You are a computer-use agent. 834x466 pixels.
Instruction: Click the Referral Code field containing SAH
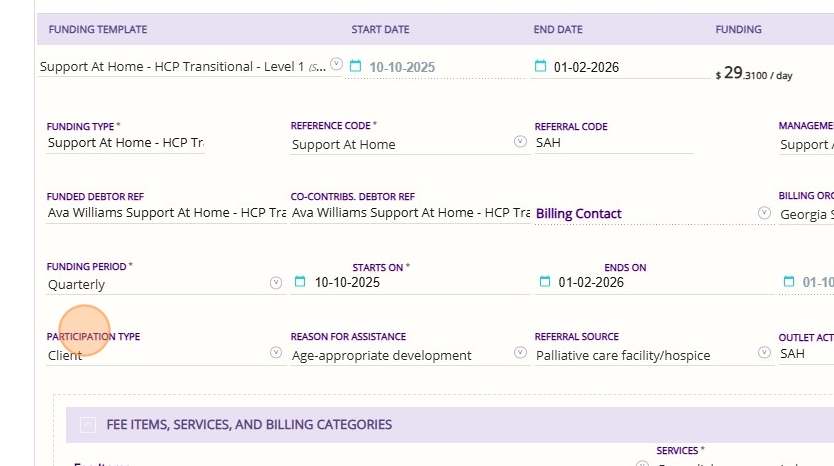613,143
